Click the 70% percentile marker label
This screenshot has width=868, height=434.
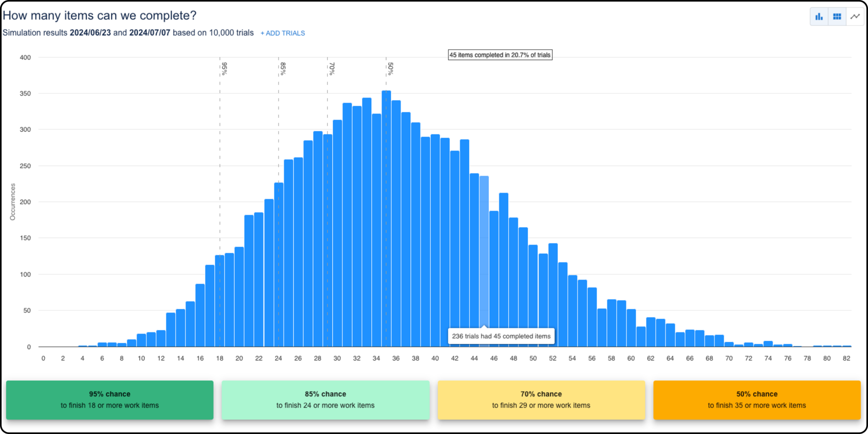pyautogui.click(x=332, y=68)
